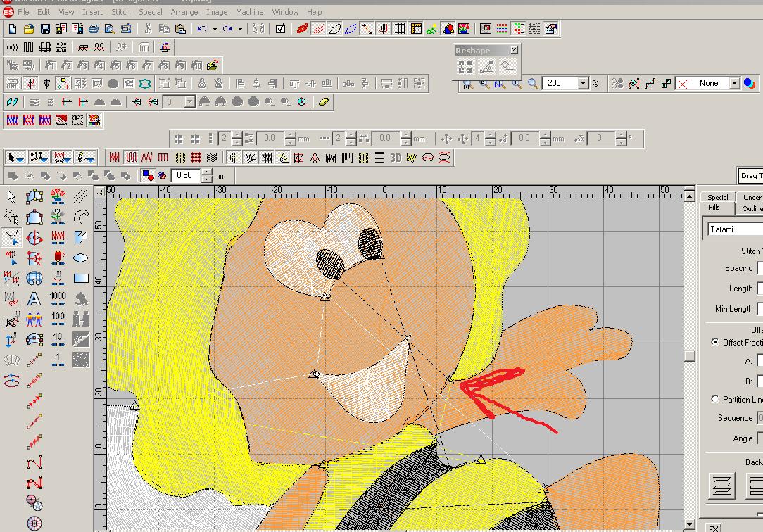Click the Save design icon
The height and width of the screenshot is (532, 763).
(x=45, y=29)
